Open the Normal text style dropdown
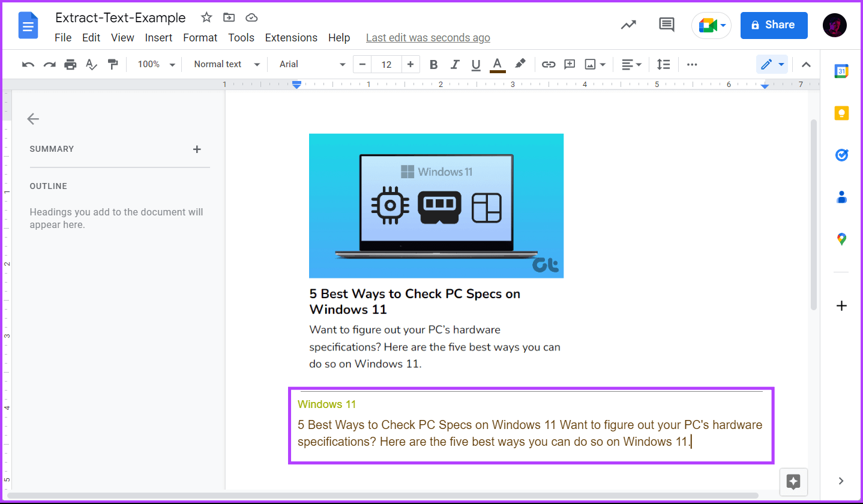Viewport: 863px width, 504px height. click(227, 64)
